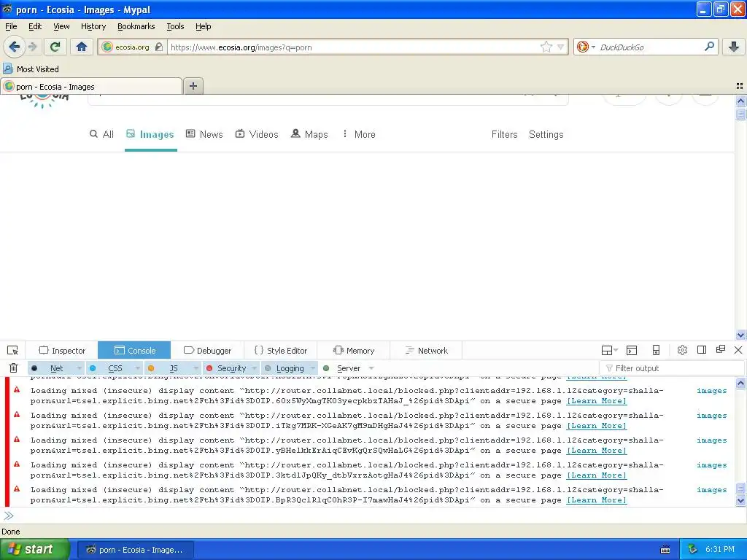Go forward one page
This screenshot has width=747, height=560.
(x=32, y=47)
